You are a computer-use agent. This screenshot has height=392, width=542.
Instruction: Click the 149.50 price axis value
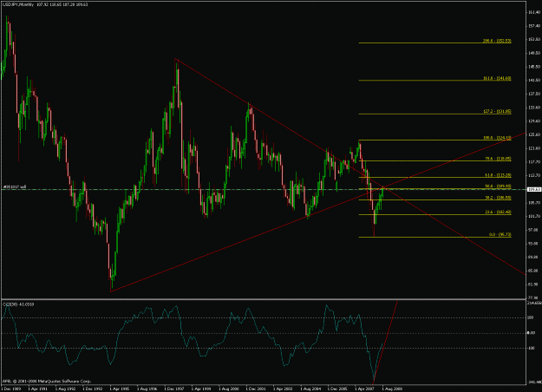pyautogui.click(x=534, y=53)
